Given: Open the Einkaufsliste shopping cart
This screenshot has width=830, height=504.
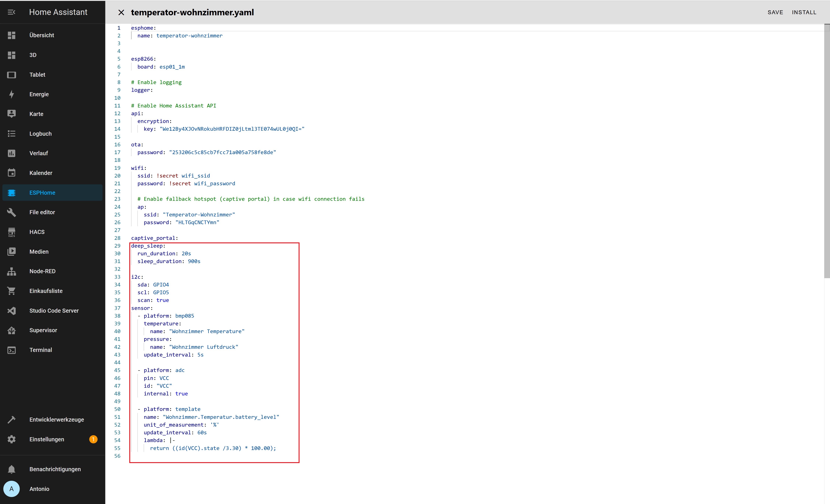Looking at the screenshot, I should point(46,291).
